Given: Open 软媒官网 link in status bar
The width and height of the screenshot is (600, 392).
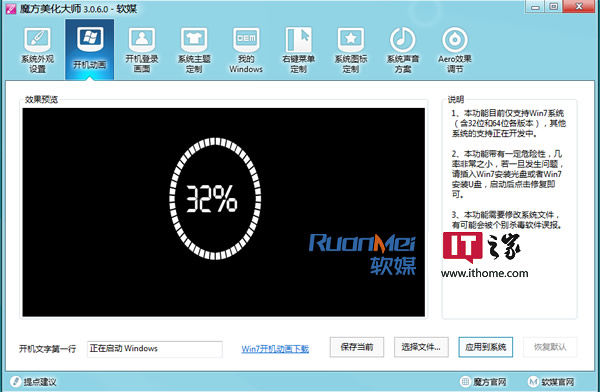Looking at the screenshot, I should click(551, 382).
